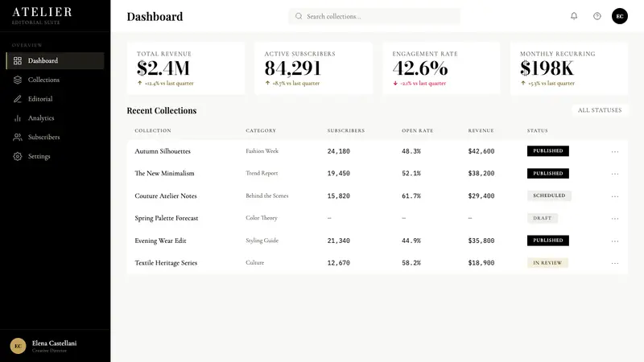Open the Autumn Silhouettes collection
Screen dimensions: 644x362
coord(163,151)
